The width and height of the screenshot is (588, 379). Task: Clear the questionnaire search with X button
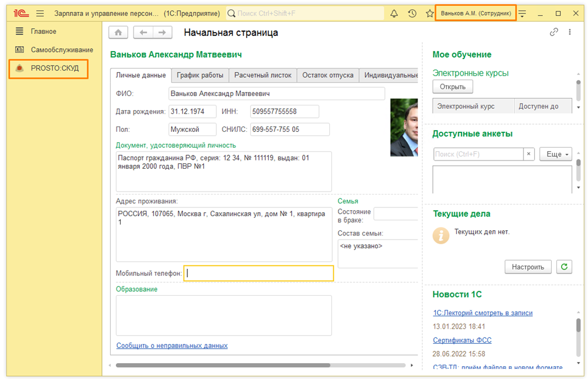(x=529, y=154)
